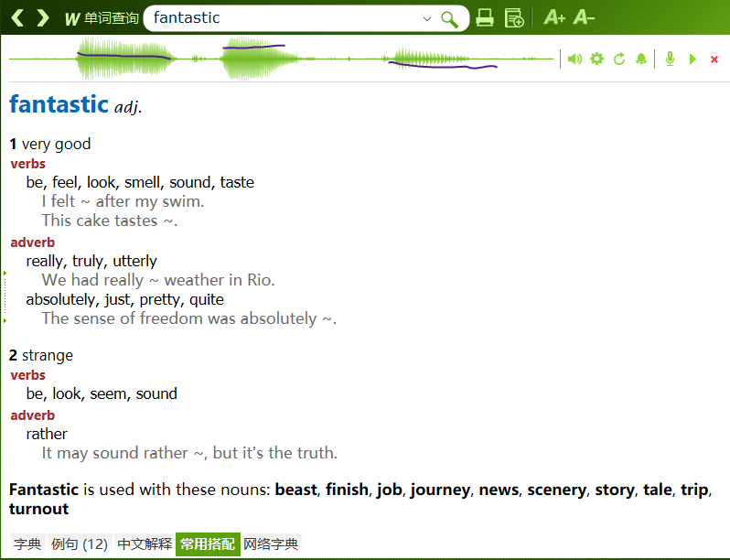Screen dimensions: 730x560
Task: Increase font size with A+
Action: coord(554,17)
